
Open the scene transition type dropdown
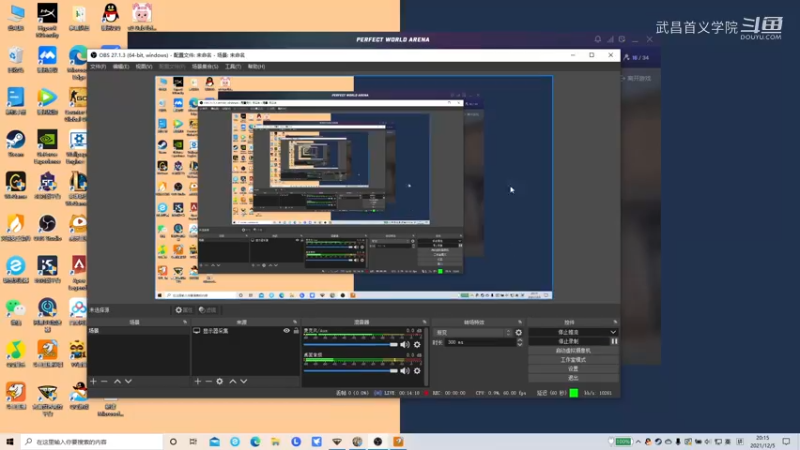coord(473,332)
